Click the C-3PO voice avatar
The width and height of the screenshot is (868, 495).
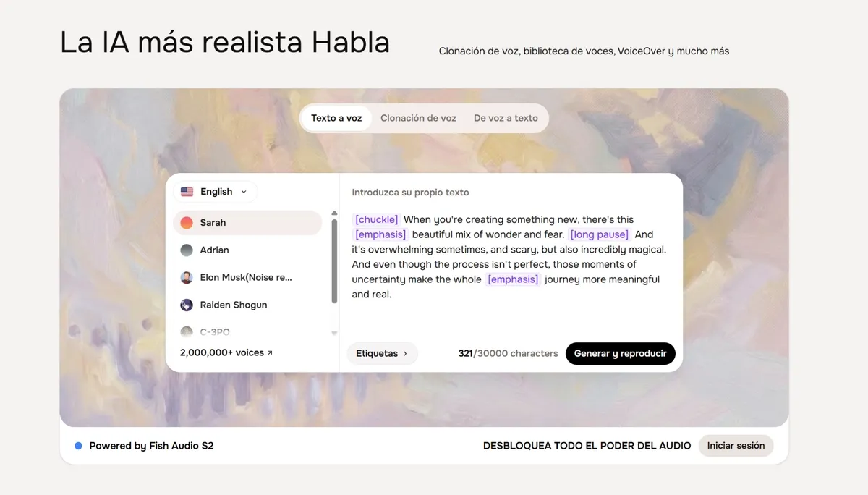point(187,331)
